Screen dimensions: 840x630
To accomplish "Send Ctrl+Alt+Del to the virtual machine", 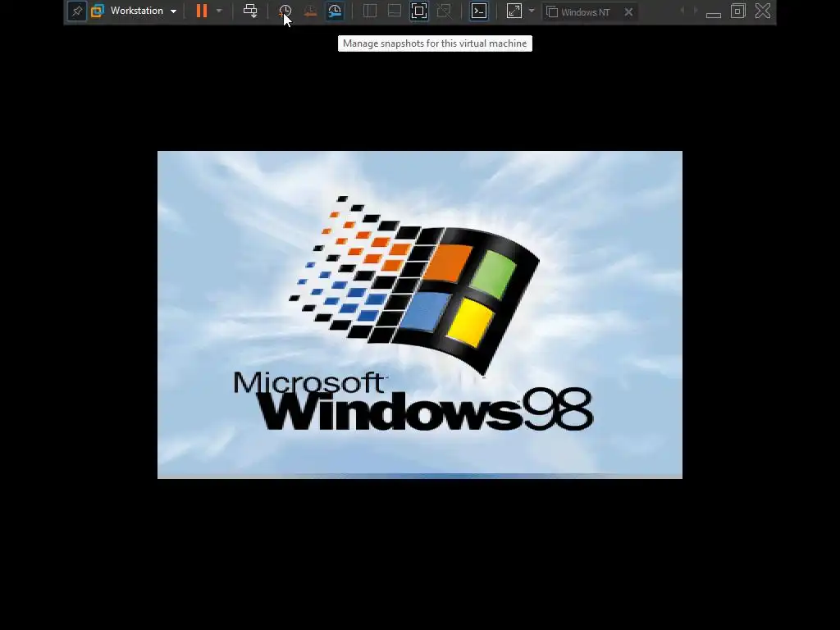I will 250,11.
